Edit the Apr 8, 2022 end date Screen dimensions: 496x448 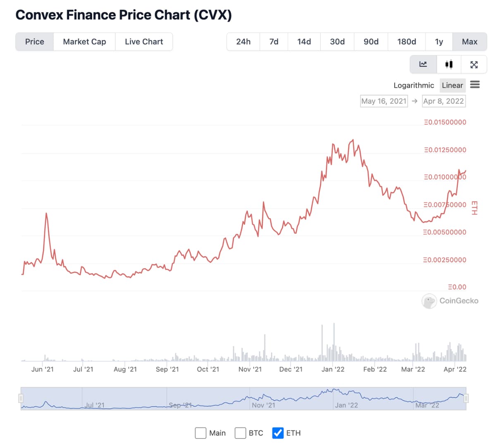click(x=444, y=101)
